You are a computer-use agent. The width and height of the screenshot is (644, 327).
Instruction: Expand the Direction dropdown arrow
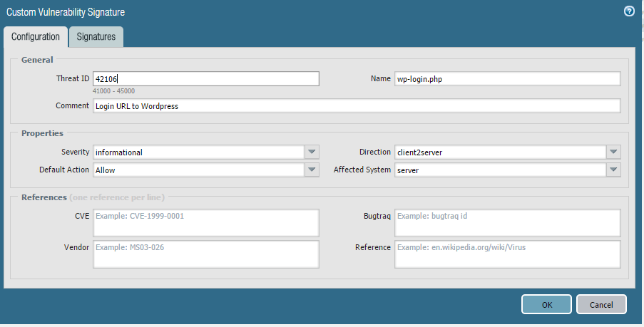coord(613,152)
